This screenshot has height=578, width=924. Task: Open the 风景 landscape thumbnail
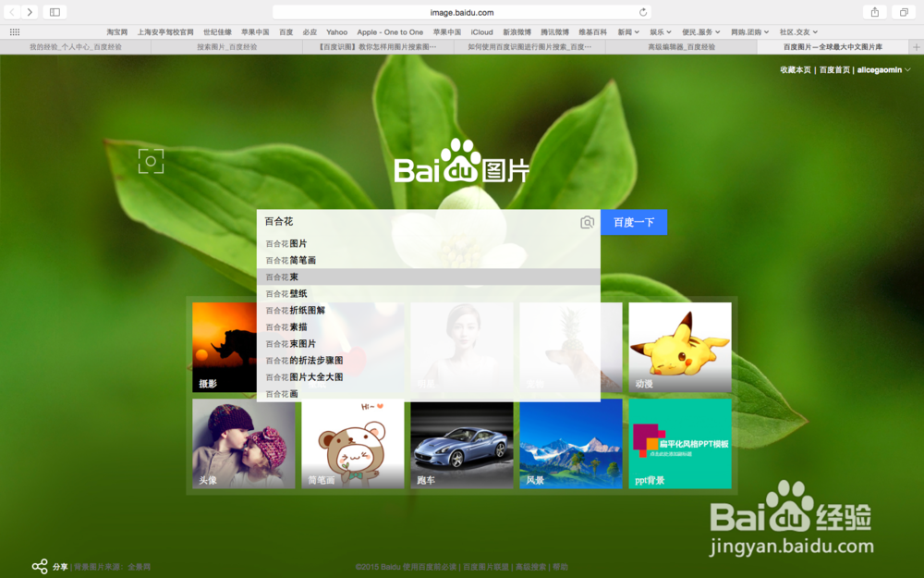click(571, 444)
